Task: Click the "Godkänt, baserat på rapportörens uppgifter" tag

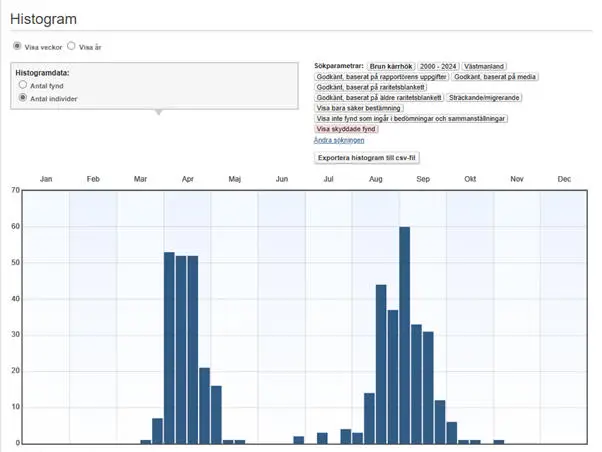Action: click(x=381, y=76)
